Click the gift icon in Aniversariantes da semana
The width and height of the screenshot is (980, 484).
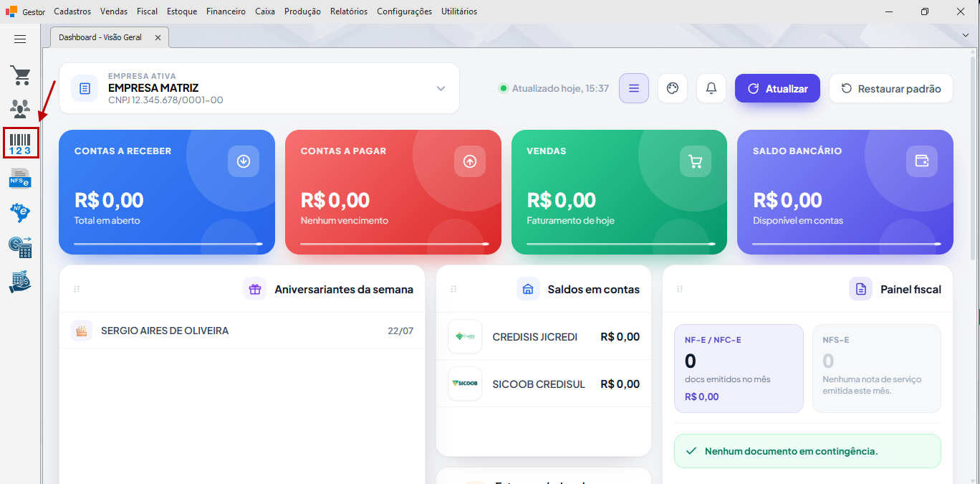click(254, 289)
